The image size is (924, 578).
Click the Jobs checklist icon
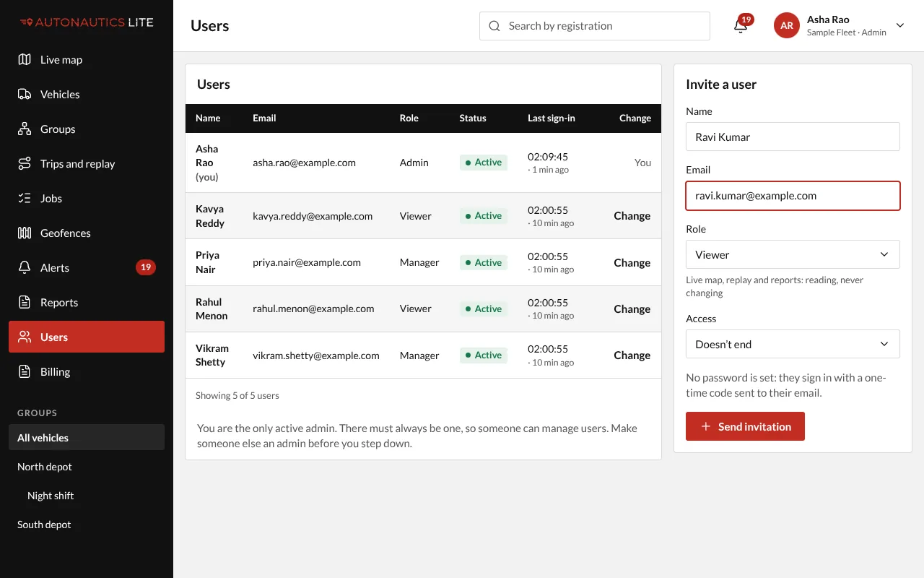point(25,198)
